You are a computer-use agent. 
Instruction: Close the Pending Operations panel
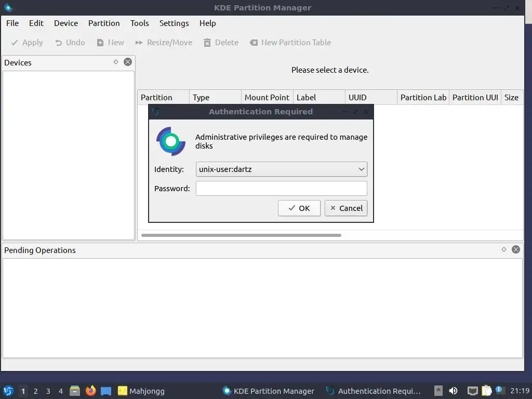[516, 249]
